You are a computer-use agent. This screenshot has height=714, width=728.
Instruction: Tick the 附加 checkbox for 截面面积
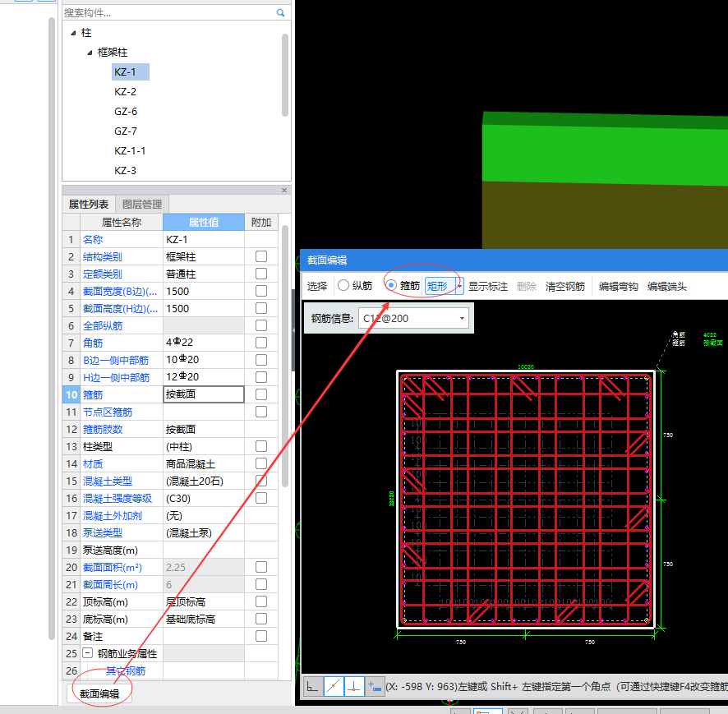tap(261, 567)
